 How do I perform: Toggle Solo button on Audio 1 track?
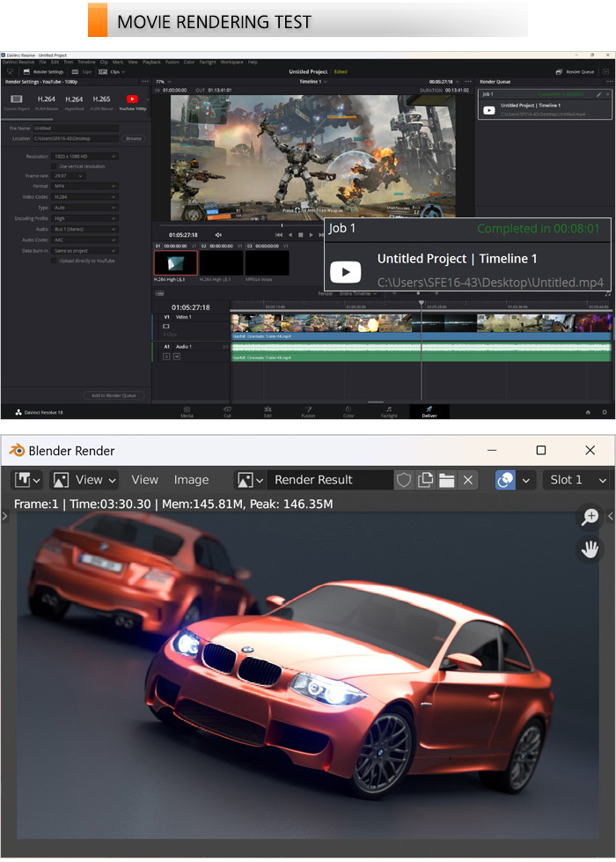point(167,357)
